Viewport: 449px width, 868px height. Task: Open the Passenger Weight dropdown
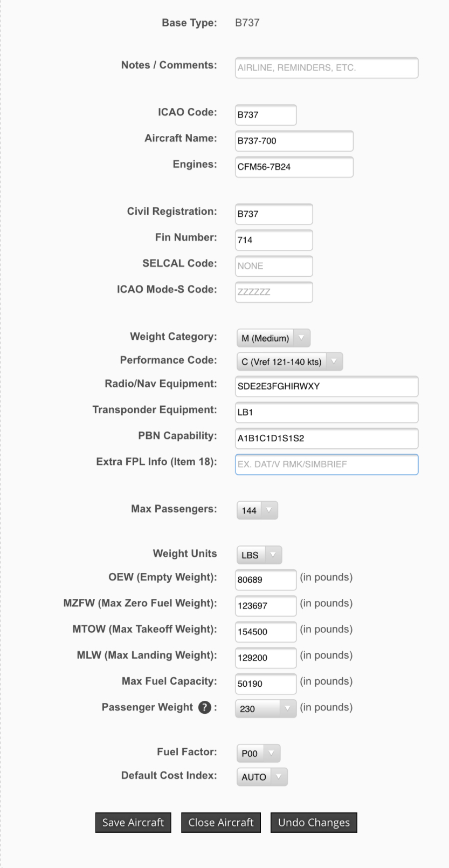click(x=266, y=708)
